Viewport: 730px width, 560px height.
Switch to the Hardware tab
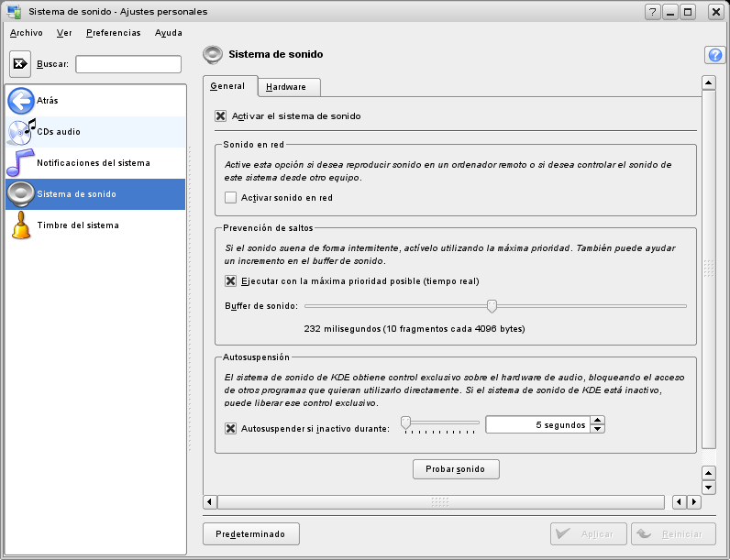286,87
